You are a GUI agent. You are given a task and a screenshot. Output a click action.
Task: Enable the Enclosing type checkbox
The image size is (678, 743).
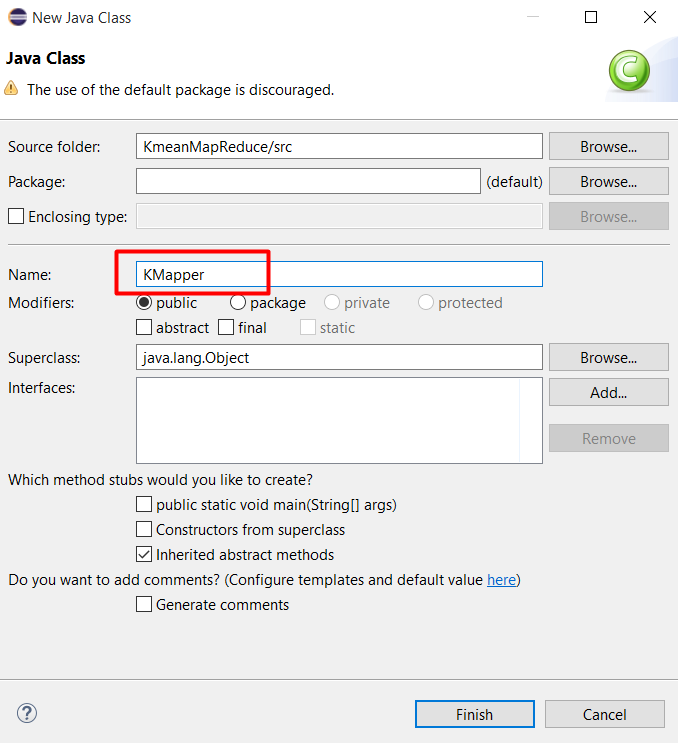[16, 216]
